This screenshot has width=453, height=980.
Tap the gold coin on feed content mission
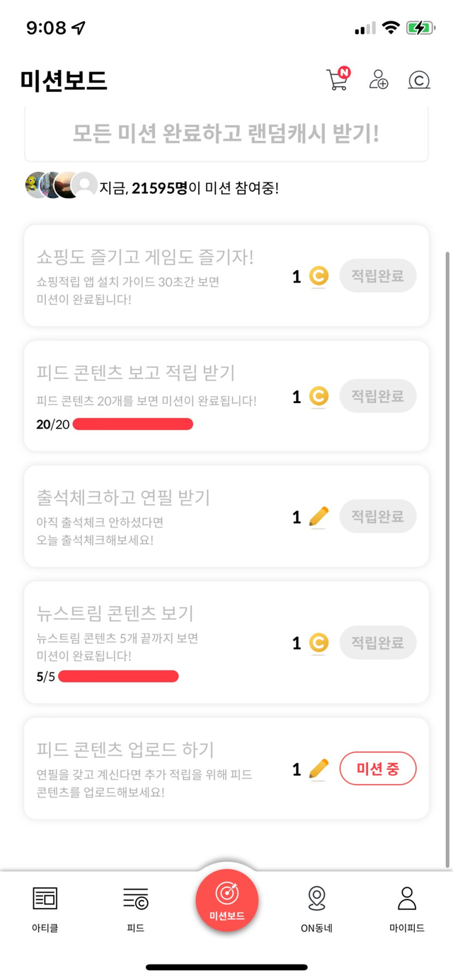[x=319, y=397]
